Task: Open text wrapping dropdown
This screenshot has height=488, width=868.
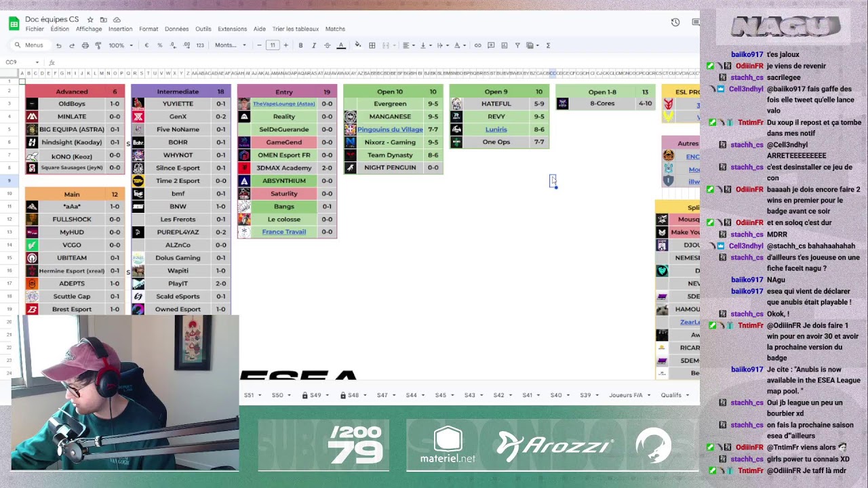Action: coord(442,45)
